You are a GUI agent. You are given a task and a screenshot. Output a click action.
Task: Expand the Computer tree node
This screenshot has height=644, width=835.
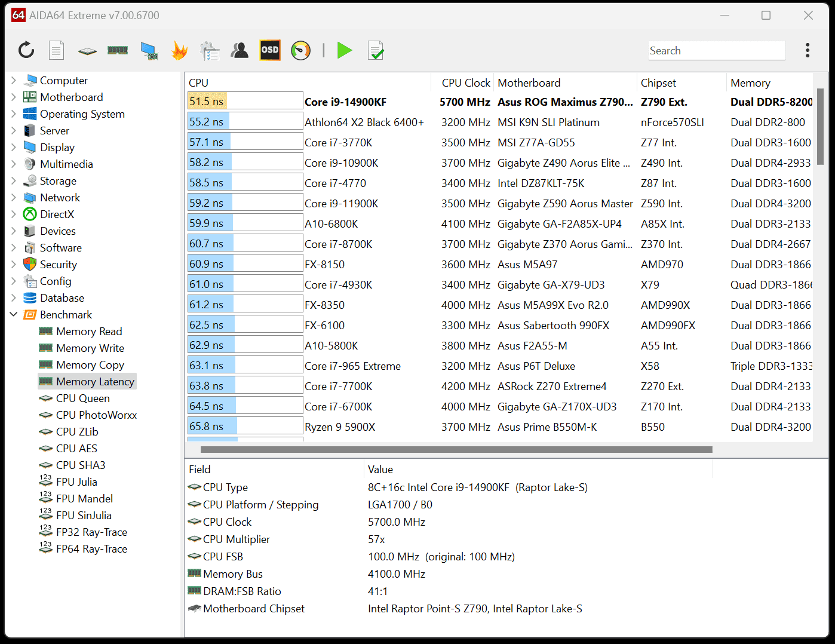click(14, 80)
